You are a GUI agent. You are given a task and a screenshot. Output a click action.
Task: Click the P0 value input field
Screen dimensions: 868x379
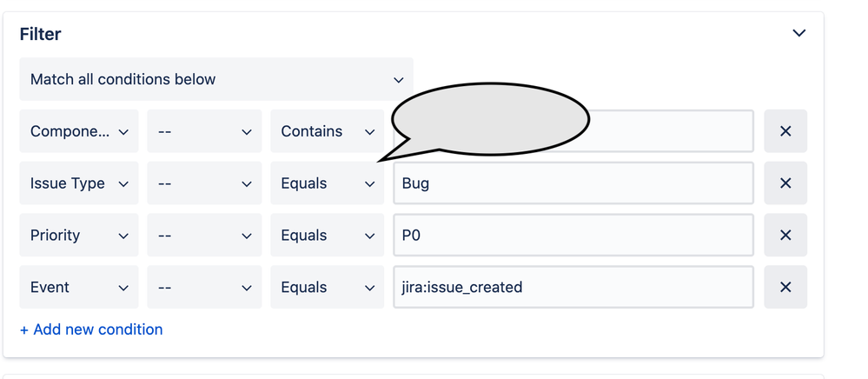click(x=573, y=236)
